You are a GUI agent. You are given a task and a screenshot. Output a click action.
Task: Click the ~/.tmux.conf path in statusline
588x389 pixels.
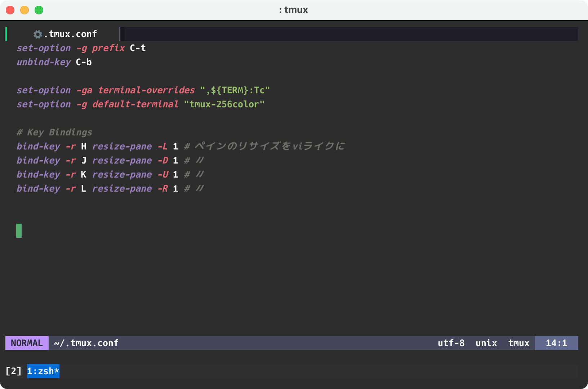pos(86,343)
